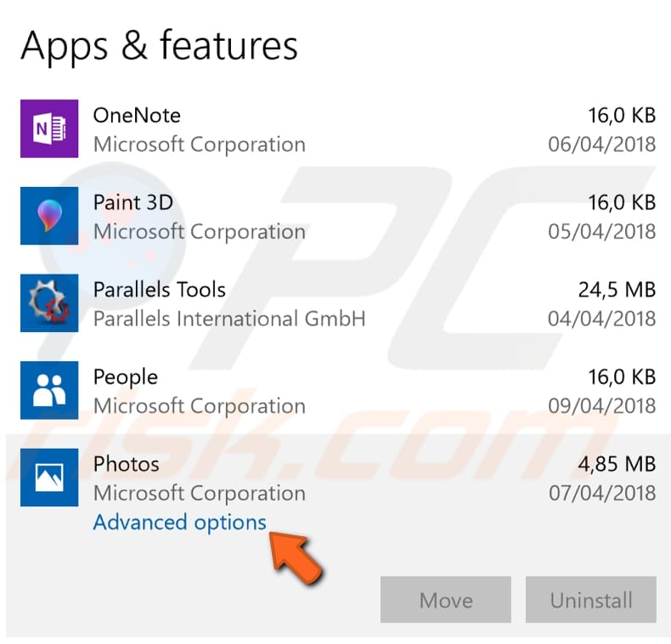Click the Photos app icon
Screen dimensions: 671x644
(x=49, y=477)
